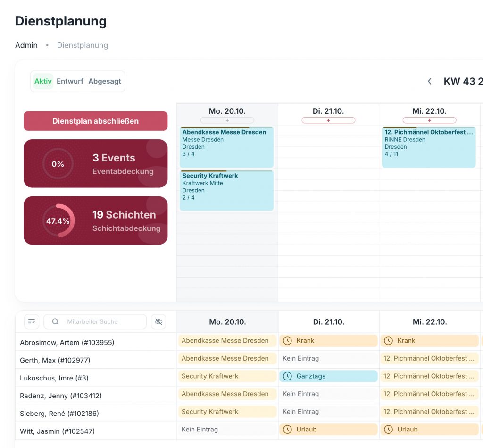Open the 12. Pichmännel Oktoberfest event card
The width and height of the screenshot is (483, 448).
[428, 147]
